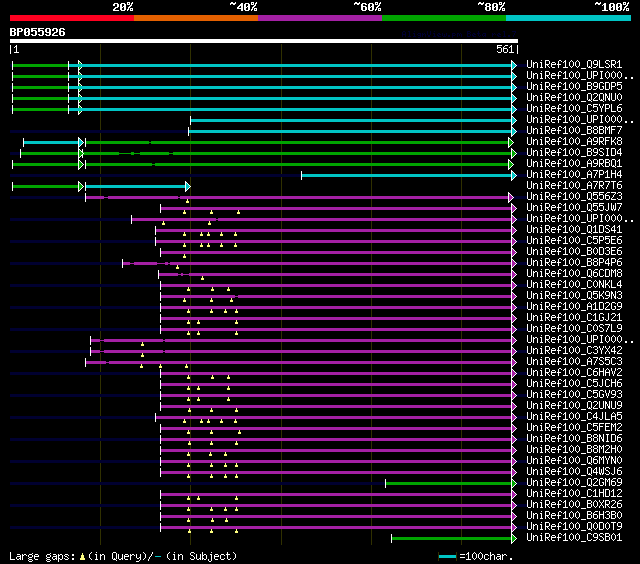Select label UniRef100_B8P4P6
Viewport: 640px width, 564px height.
pos(574,263)
